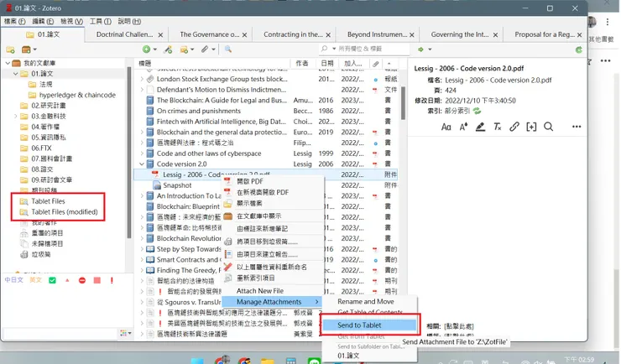Open the 垃圾筒 trash folder

41,254
